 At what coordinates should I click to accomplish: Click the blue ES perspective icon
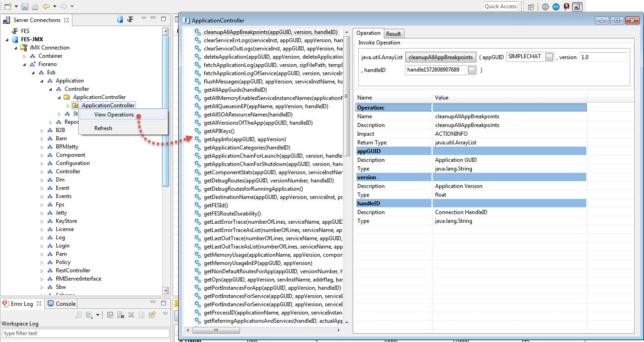point(556,6)
